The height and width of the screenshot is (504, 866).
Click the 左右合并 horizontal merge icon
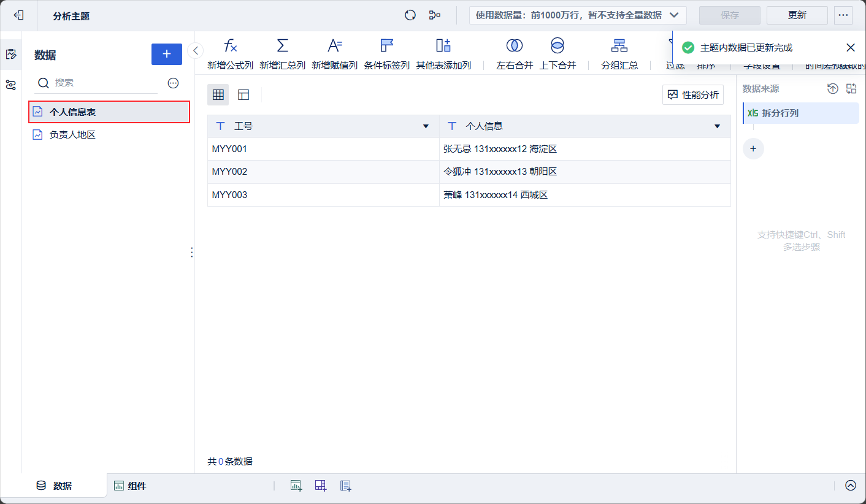click(514, 53)
